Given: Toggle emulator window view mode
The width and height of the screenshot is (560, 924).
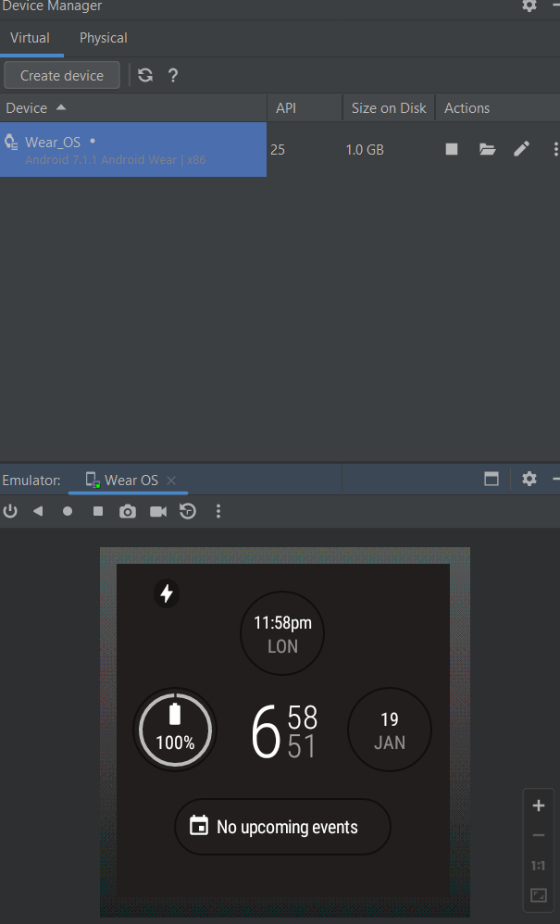Looking at the screenshot, I should pos(492,479).
